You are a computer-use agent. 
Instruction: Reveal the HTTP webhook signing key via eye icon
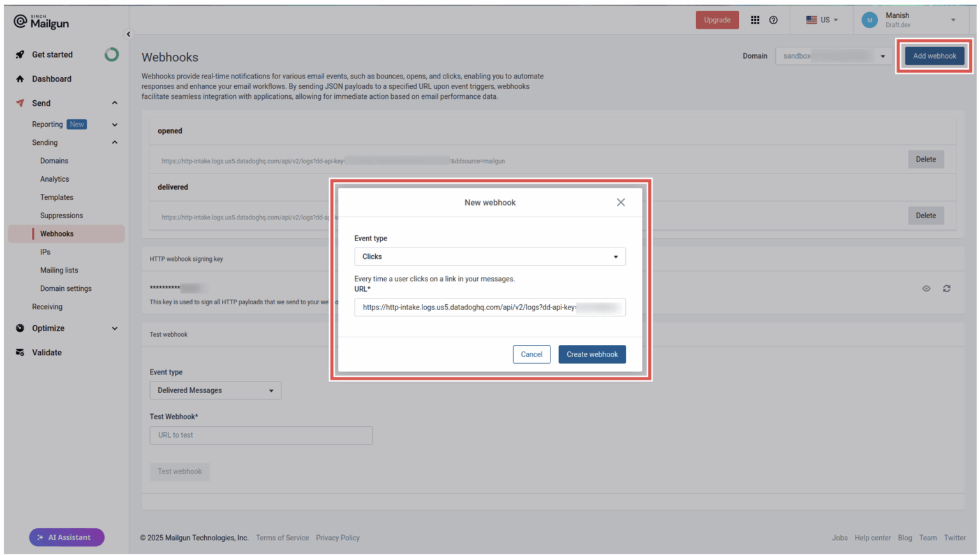pos(926,288)
